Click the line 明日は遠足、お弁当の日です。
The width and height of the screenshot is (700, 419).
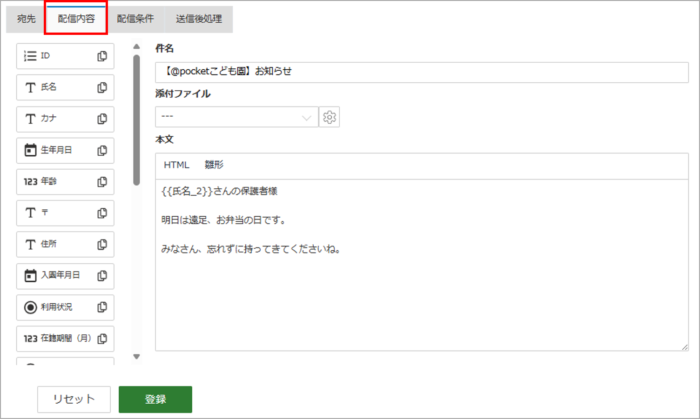point(224,220)
